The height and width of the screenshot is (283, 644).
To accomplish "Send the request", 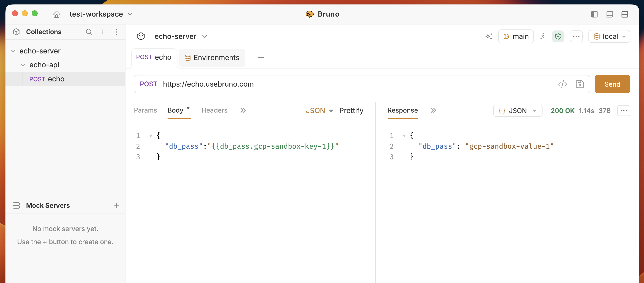I will 612,84.
